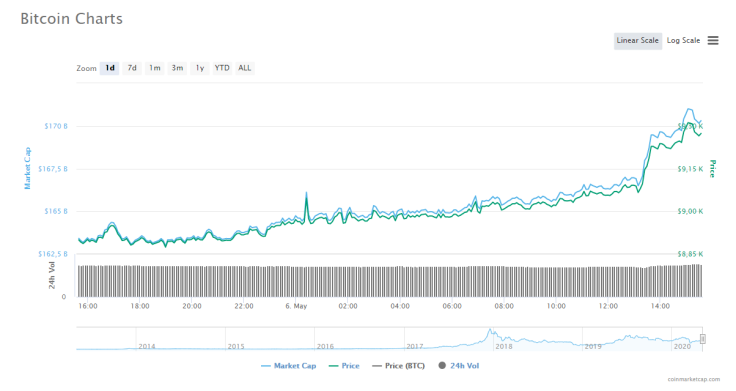Click the 24h Vol axis title
Viewport: 736px width, 391px height.
(x=52, y=275)
